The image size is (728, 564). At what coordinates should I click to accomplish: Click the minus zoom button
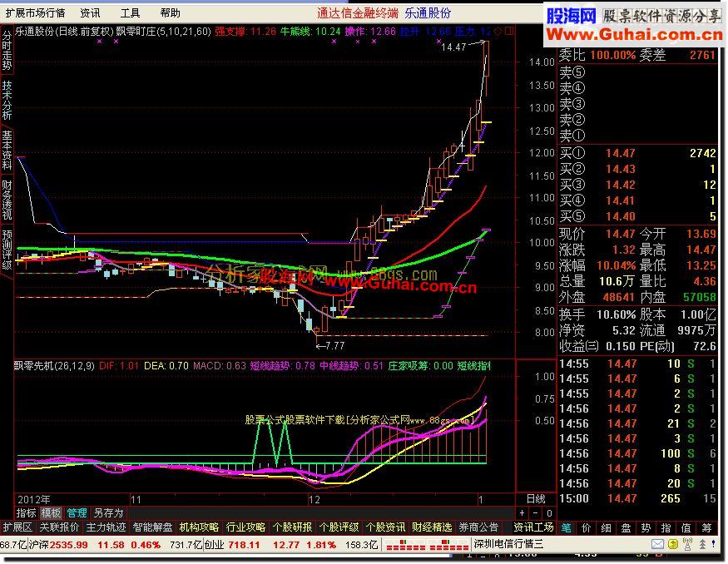535,513
